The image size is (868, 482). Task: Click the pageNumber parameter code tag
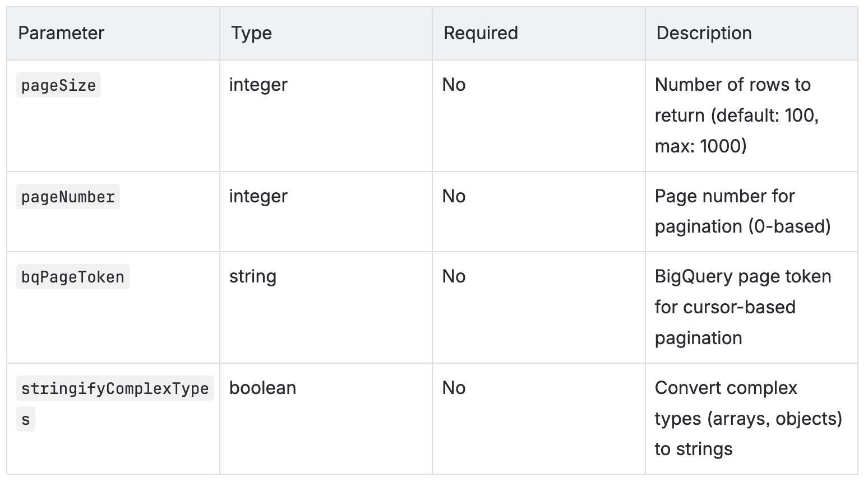pyautogui.click(x=68, y=197)
